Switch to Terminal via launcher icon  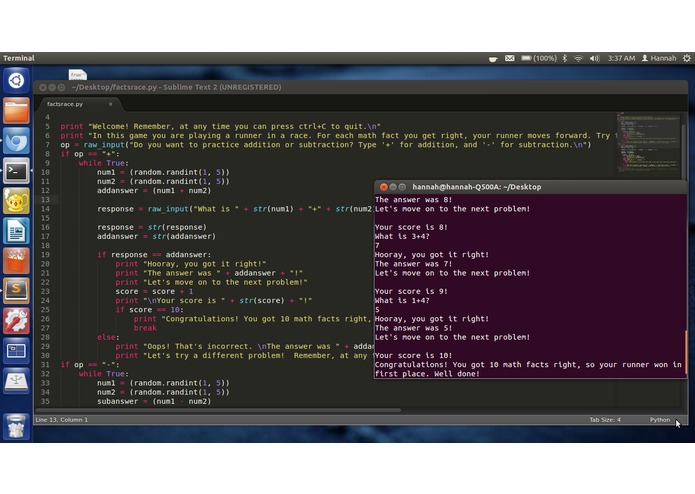point(16,171)
